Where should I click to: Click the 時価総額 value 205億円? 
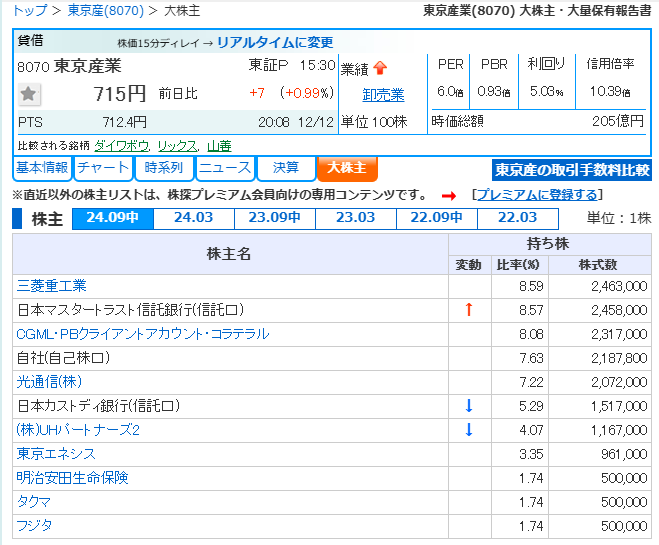(x=618, y=121)
